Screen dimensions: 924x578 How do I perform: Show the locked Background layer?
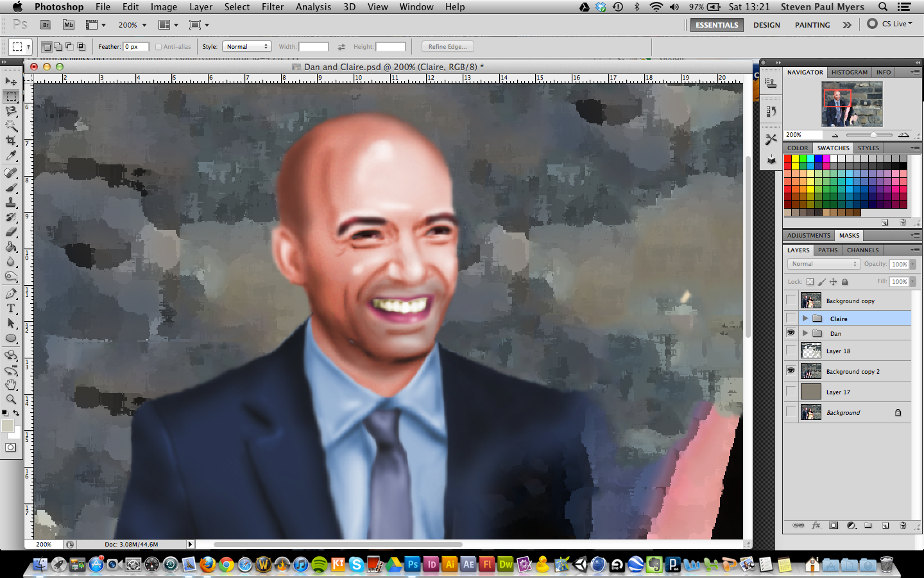(x=791, y=412)
